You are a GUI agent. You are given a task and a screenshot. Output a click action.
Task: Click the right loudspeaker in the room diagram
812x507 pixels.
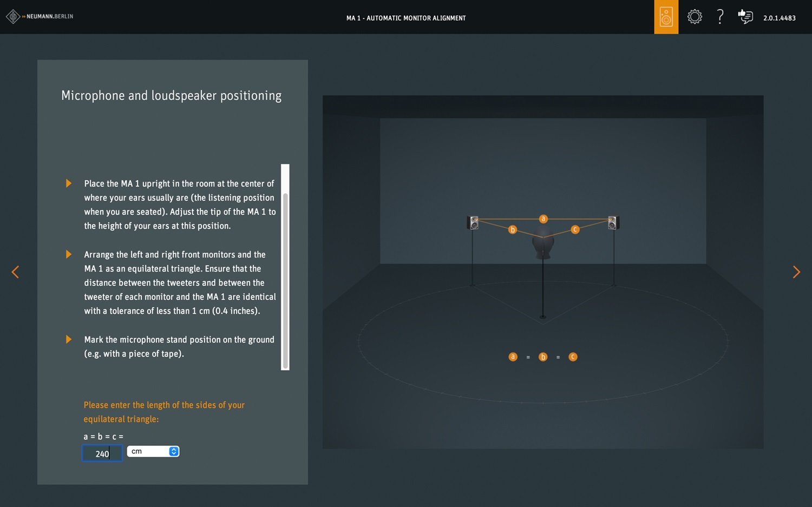click(613, 222)
